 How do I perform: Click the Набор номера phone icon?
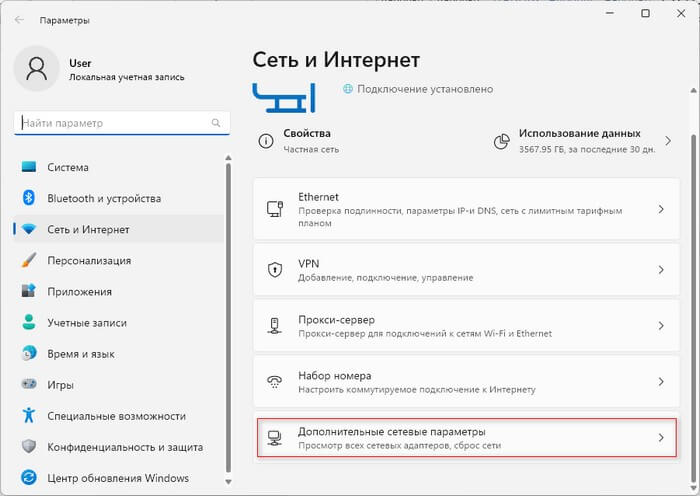(x=275, y=381)
